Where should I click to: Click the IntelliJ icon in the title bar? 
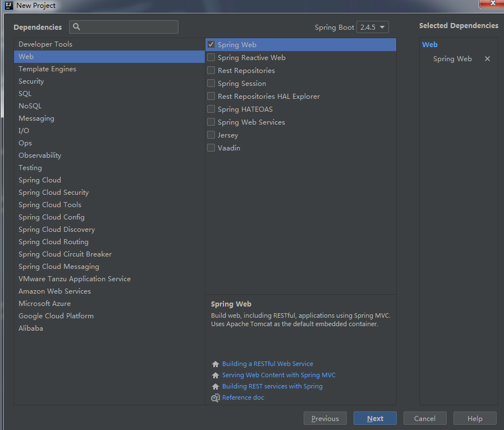tap(8, 6)
